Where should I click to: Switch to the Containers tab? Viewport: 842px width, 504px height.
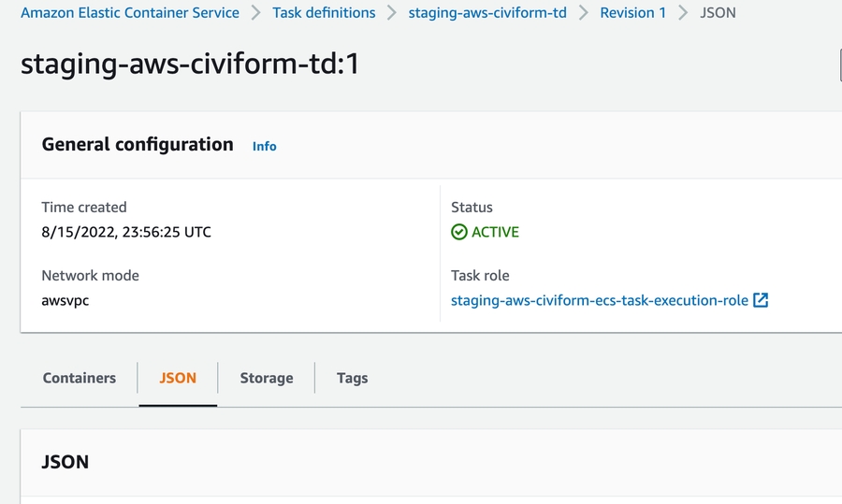[x=80, y=378]
